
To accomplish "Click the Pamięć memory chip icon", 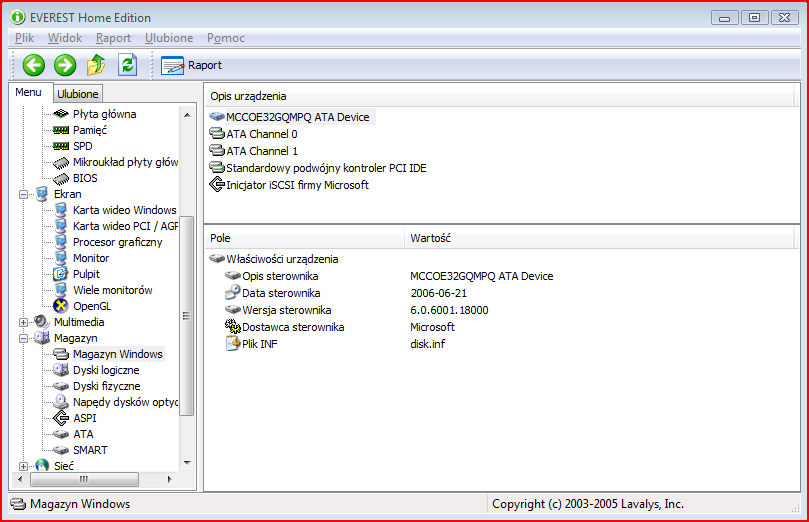I will [x=61, y=130].
